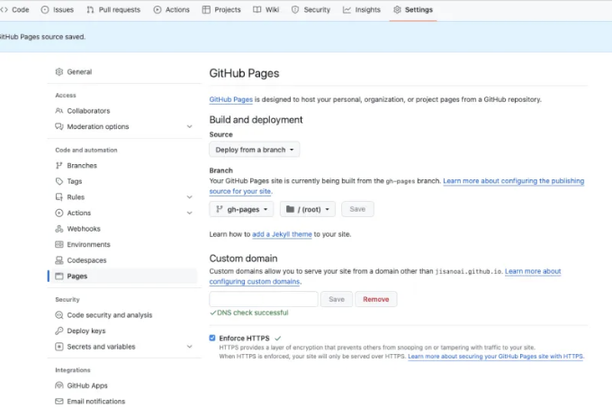This screenshot has width=612, height=410.
Task: Click the branch Save button
Action: (x=358, y=209)
